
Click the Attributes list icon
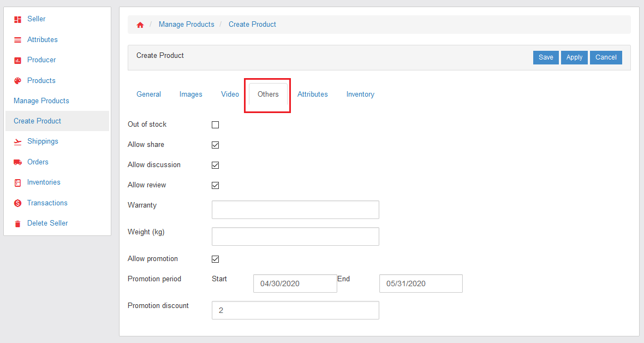coord(17,40)
